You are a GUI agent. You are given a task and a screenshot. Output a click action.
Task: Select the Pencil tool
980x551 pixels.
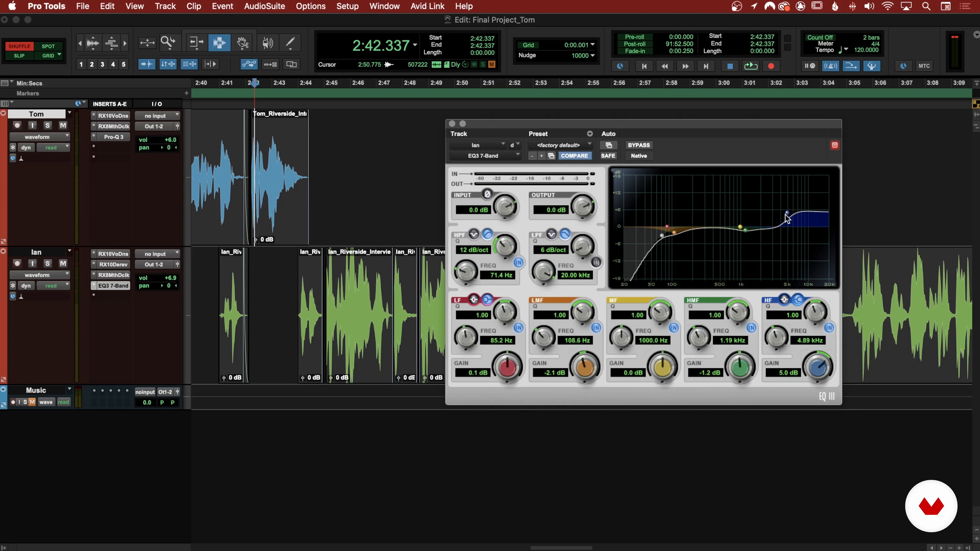tap(291, 43)
